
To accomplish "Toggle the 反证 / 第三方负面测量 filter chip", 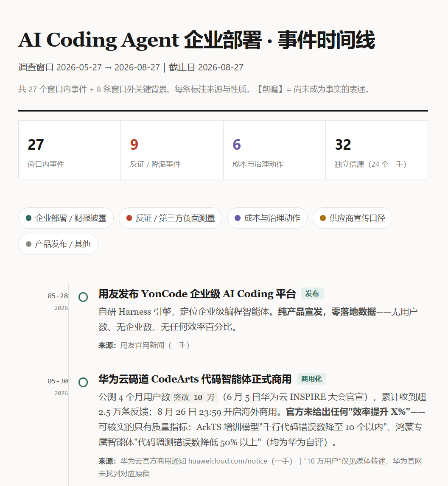I will (171, 218).
